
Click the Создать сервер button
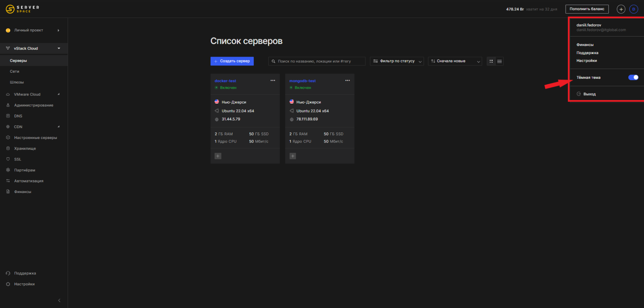tap(232, 61)
